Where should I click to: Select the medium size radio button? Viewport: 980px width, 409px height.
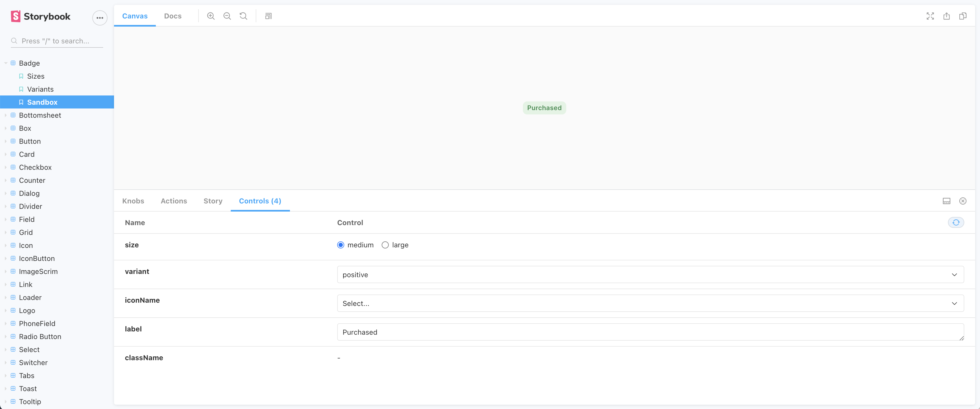(340, 245)
